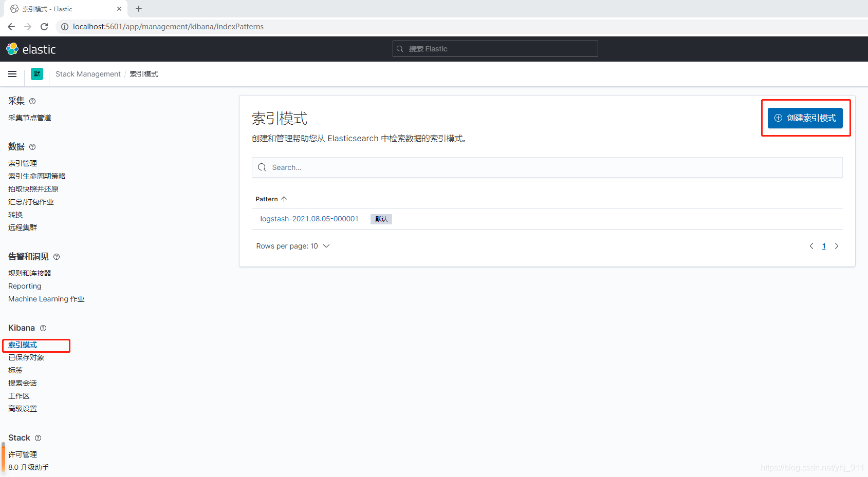Image resolution: width=868 pixels, height=477 pixels.
Task: Click Stack Management breadcrumb
Action: [88, 74]
